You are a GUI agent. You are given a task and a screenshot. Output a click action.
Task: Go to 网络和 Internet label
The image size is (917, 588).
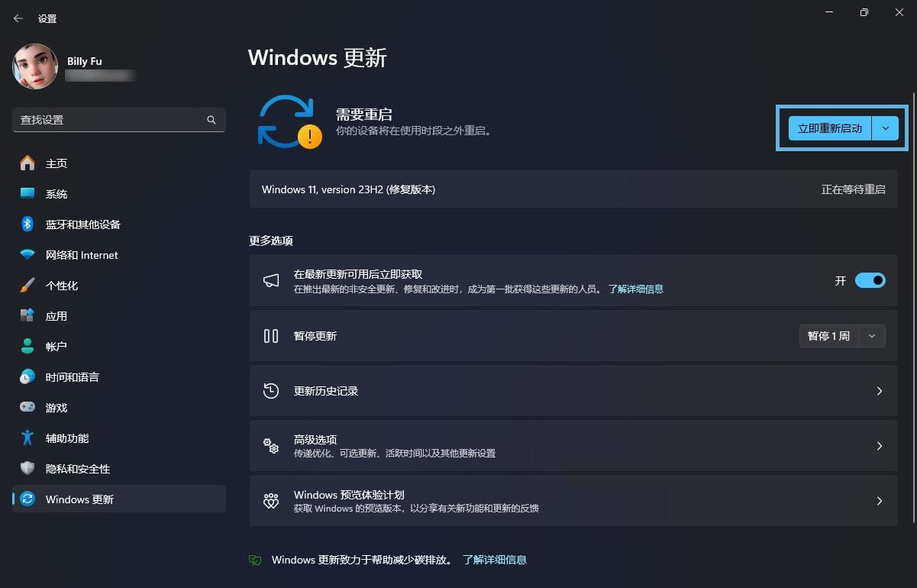pyautogui.click(x=82, y=255)
